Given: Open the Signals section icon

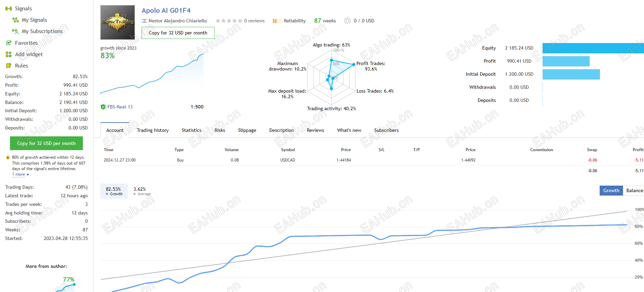Looking at the screenshot, I should 9,9.
